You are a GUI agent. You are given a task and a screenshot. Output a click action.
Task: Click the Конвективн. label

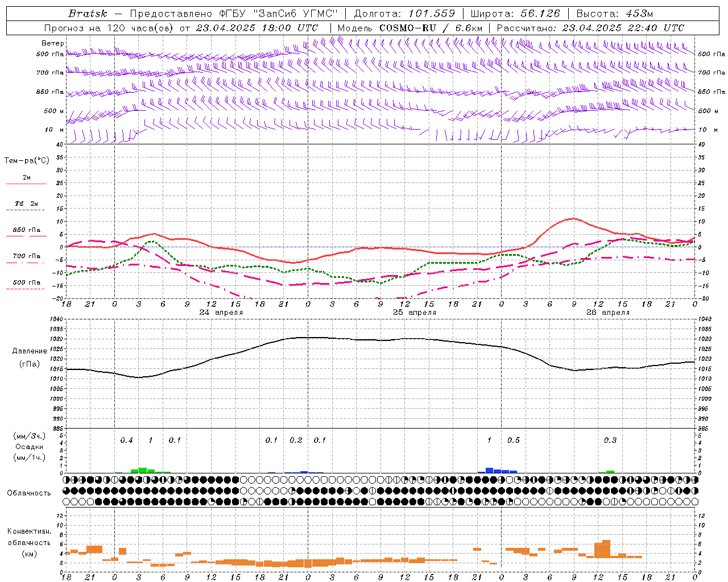(29, 531)
